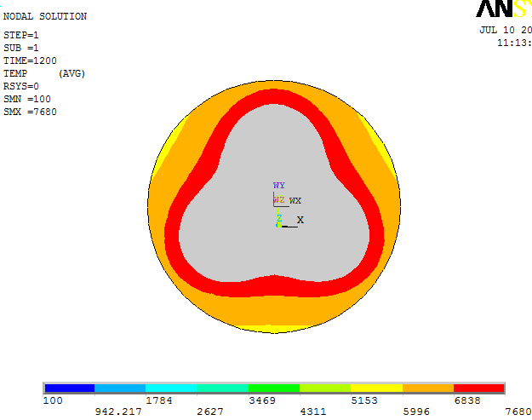Click the TEMP label
The image size is (532, 420).
[x=15, y=73]
